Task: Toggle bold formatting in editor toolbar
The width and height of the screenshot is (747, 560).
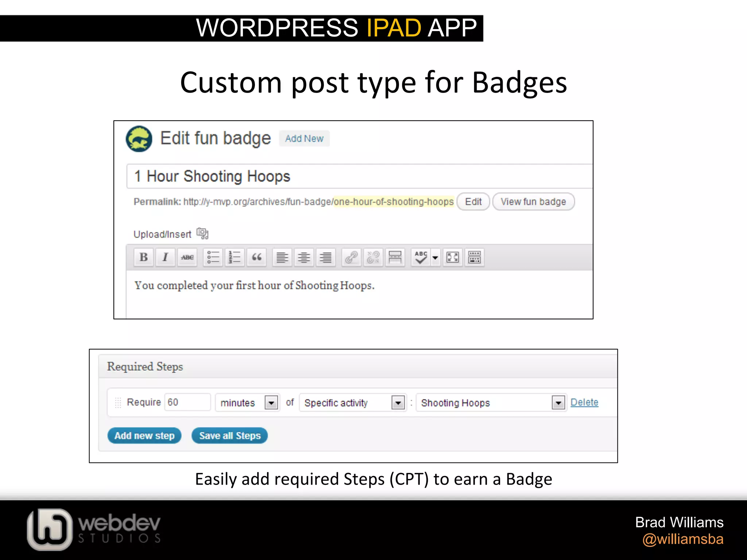Action: (x=143, y=257)
